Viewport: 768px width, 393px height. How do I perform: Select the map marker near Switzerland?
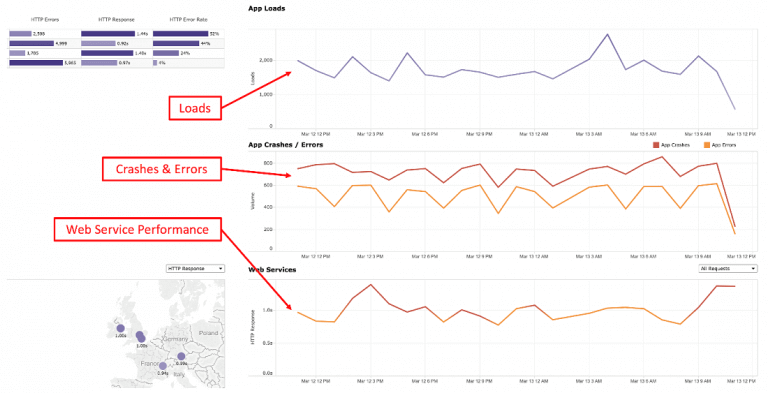pyautogui.click(x=181, y=356)
